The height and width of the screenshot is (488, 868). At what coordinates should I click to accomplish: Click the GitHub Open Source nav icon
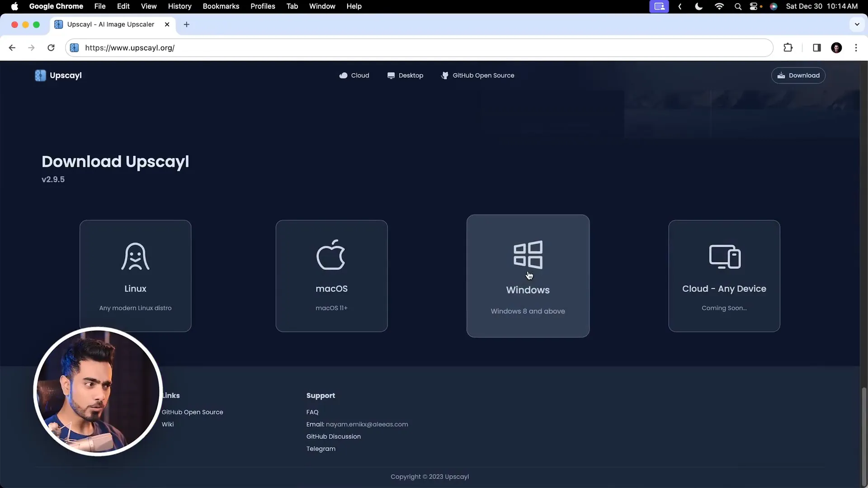444,75
